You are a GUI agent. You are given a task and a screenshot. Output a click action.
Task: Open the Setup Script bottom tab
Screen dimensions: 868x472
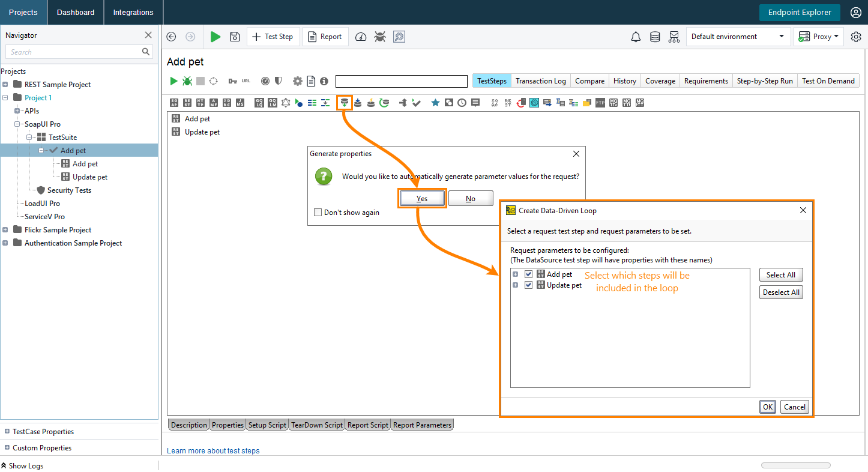tap(267, 425)
